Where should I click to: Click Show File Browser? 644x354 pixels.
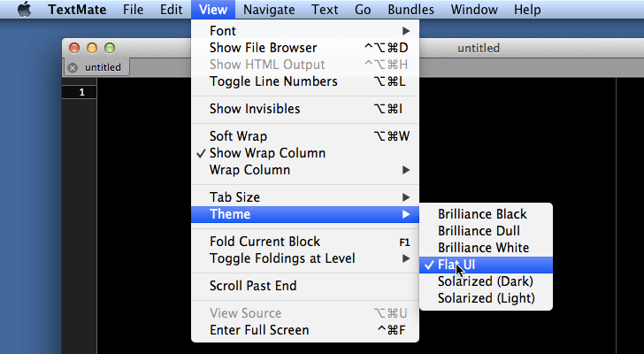(x=263, y=48)
